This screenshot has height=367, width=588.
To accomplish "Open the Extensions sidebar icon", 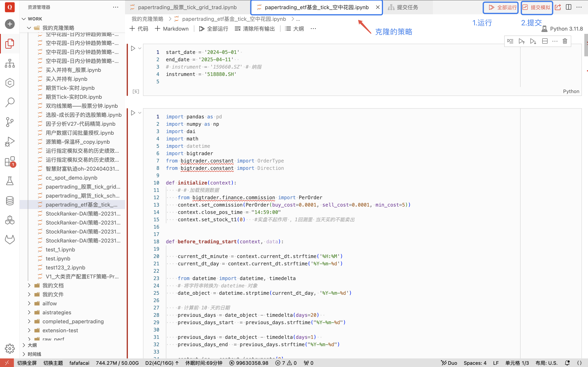I will coord(10,161).
